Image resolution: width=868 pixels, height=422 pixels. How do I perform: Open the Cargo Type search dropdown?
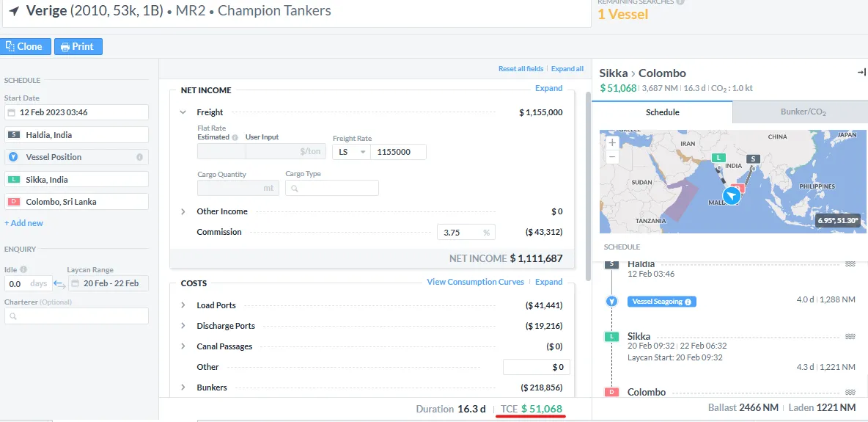pos(332,188)
